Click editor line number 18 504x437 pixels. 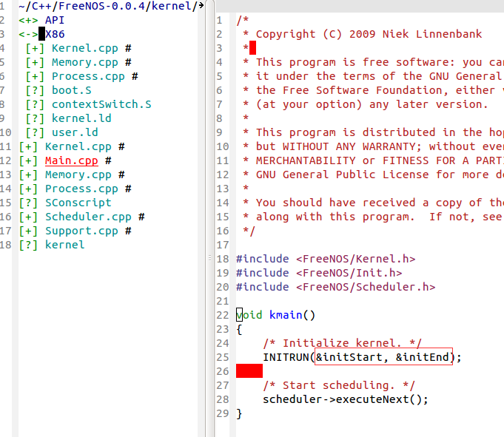pos(223,259)
